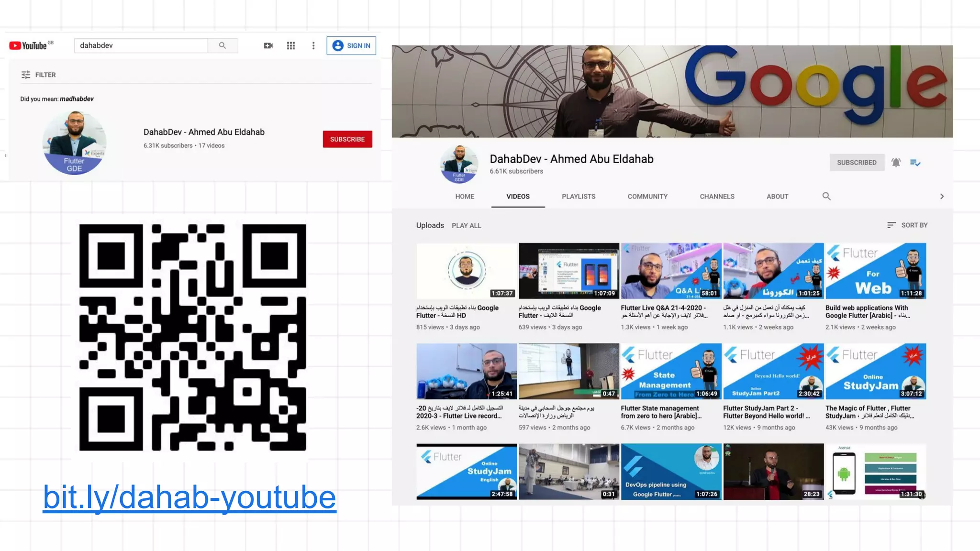The image size is (980, 551).
Task: Open the 1:07:09 video thumbnail
Action: (569, 271)
